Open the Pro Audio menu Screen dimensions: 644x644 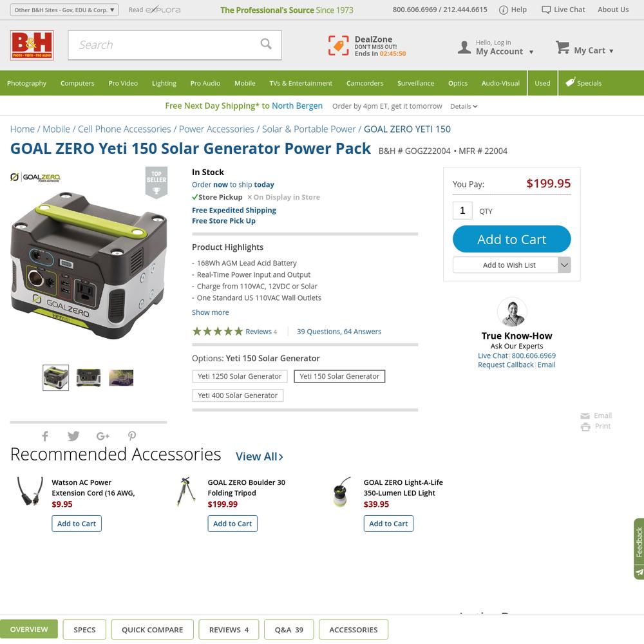205,83
